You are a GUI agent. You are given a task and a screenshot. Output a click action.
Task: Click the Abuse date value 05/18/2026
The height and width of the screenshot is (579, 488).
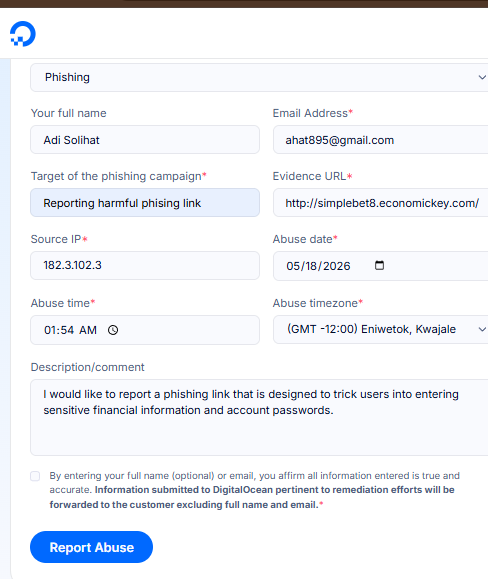pos(318,266)
